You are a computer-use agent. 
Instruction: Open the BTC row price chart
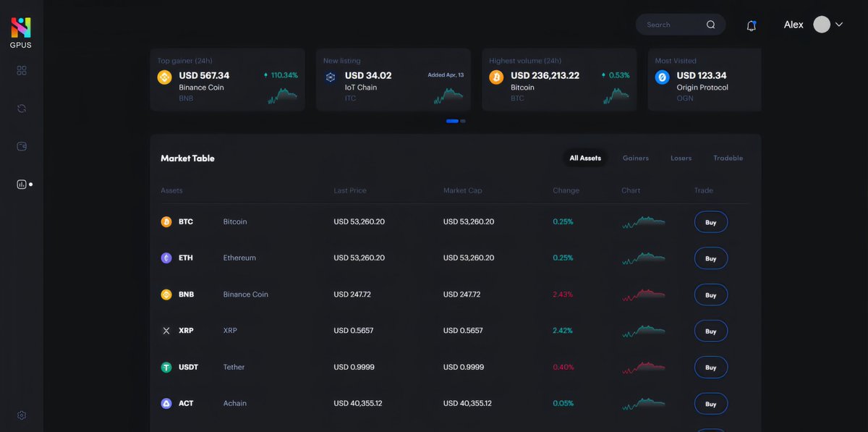(x=644, y=222)
